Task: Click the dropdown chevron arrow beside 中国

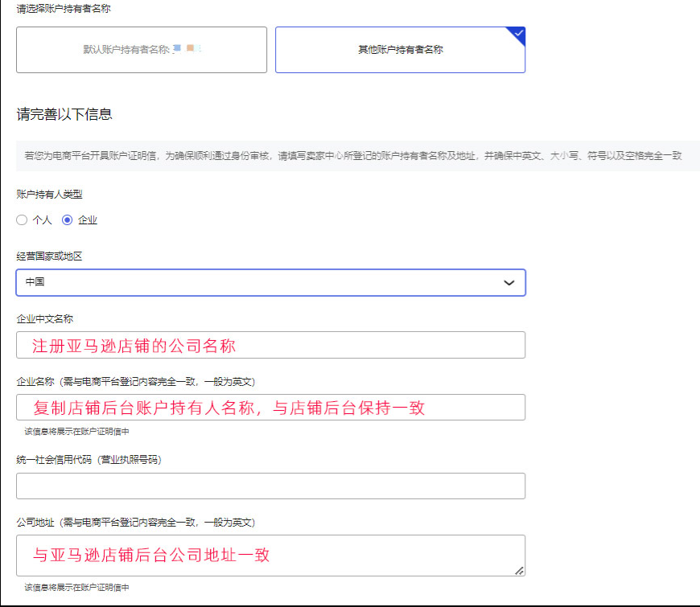Action: pyautogui.click(x=509, y=283)
